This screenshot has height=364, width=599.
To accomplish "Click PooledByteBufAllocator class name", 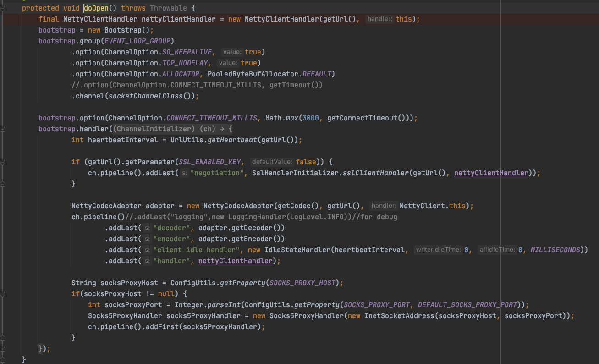I will point(253,74).
